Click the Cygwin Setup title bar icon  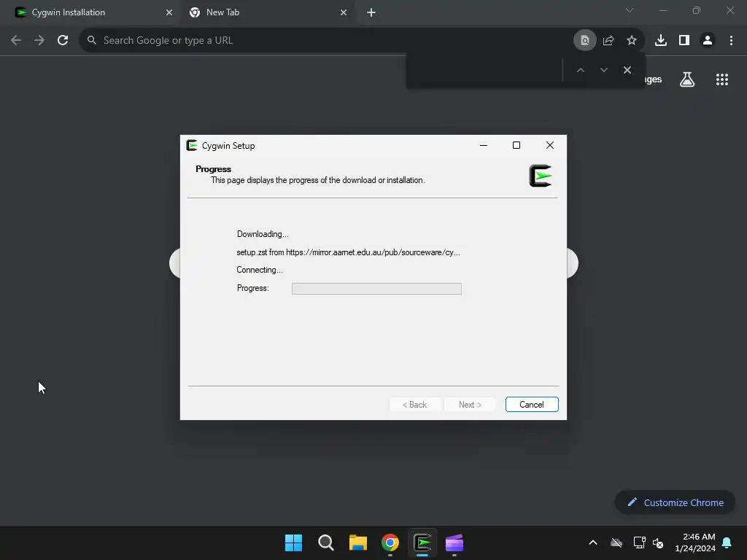point(192,145)
